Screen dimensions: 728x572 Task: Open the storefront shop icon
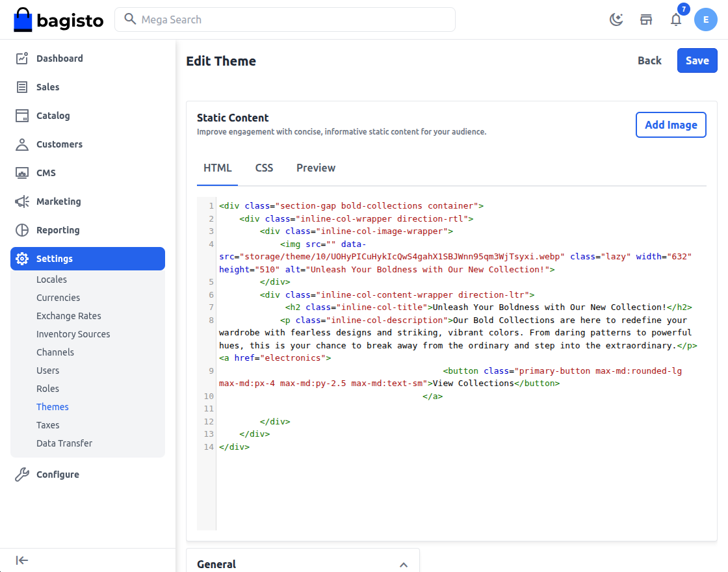pyautogui.click(x=646, y=19)
